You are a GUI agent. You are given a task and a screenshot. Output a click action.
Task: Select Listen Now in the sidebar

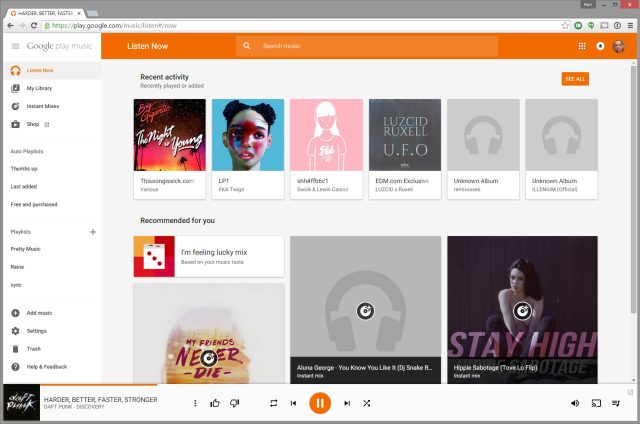click(x=52, y=70)
